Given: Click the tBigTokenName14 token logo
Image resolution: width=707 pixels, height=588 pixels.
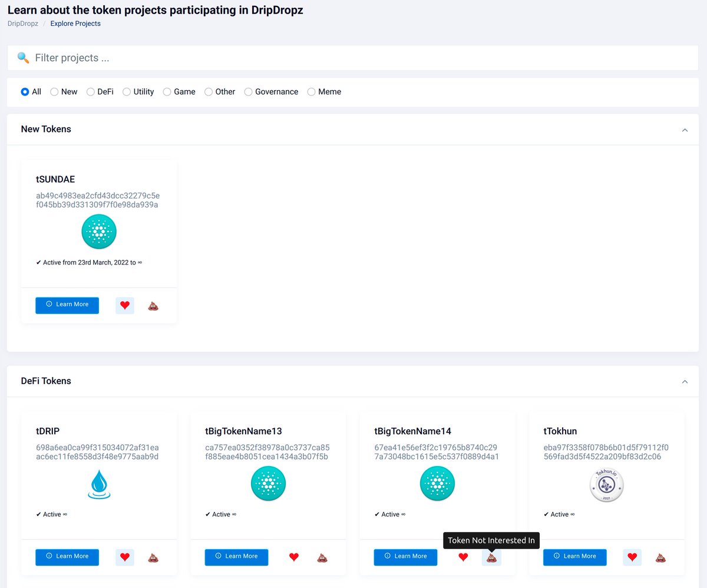Looking at the screenshot, I should click(x=437, y=484).
